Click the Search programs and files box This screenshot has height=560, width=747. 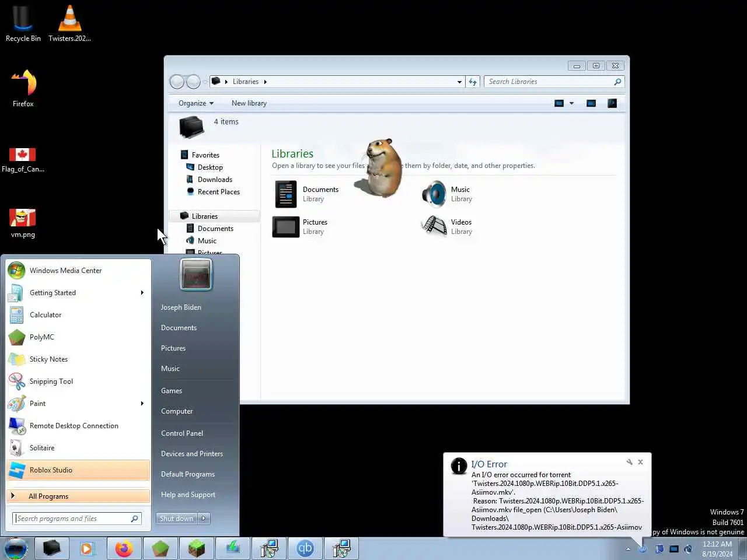76,519
